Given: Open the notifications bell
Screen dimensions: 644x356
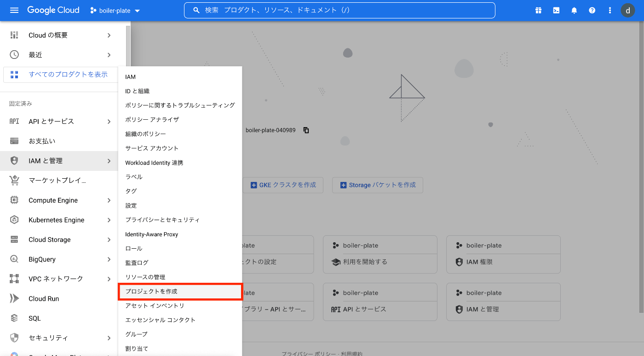Looking at the screenshot, I should pos(574,10).
